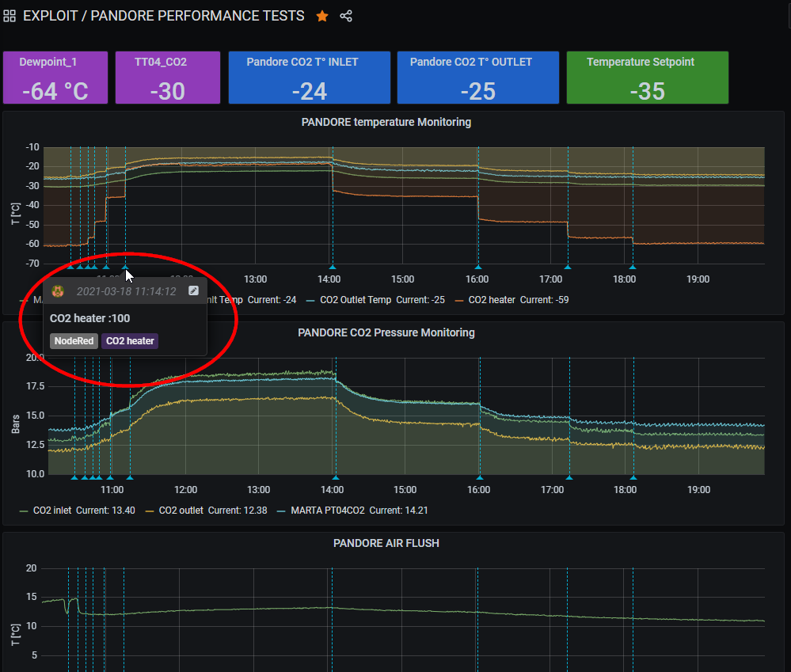791x672 pixels.
Task: Click the blue CO2 Outlet Temp color line
Action: [x=310, y=301]
